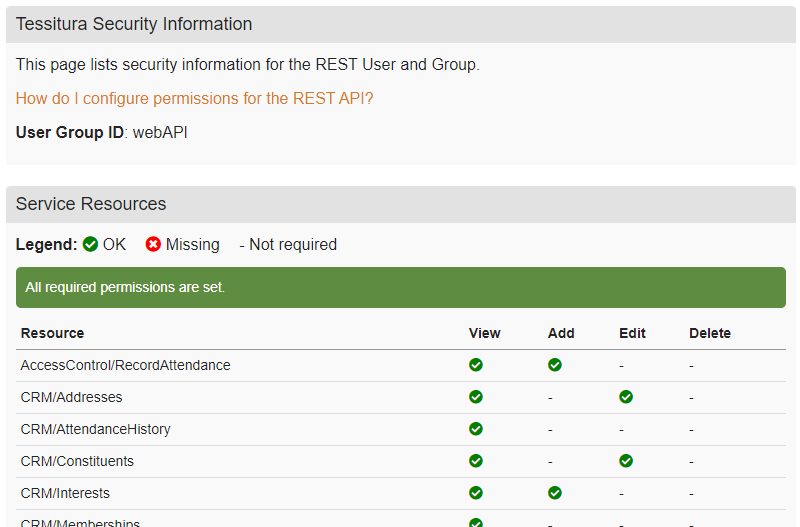Click the Add column header

pos(561,333)
